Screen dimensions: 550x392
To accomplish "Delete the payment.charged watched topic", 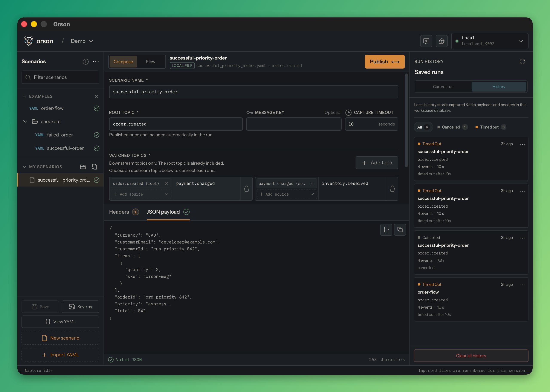I will pyautogui.click(x=247, y=189).
